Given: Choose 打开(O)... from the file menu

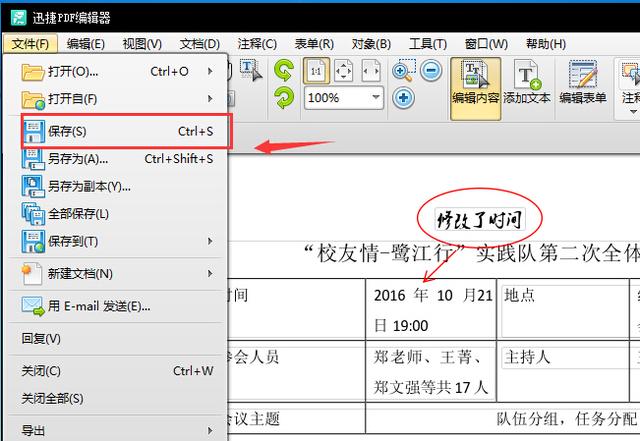Looking at the screenshot, I should [117, 71].
